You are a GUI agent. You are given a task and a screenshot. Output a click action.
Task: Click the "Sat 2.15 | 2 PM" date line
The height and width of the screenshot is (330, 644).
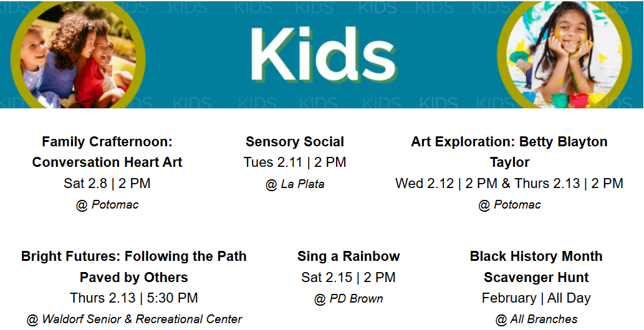(x=348, y=278)
